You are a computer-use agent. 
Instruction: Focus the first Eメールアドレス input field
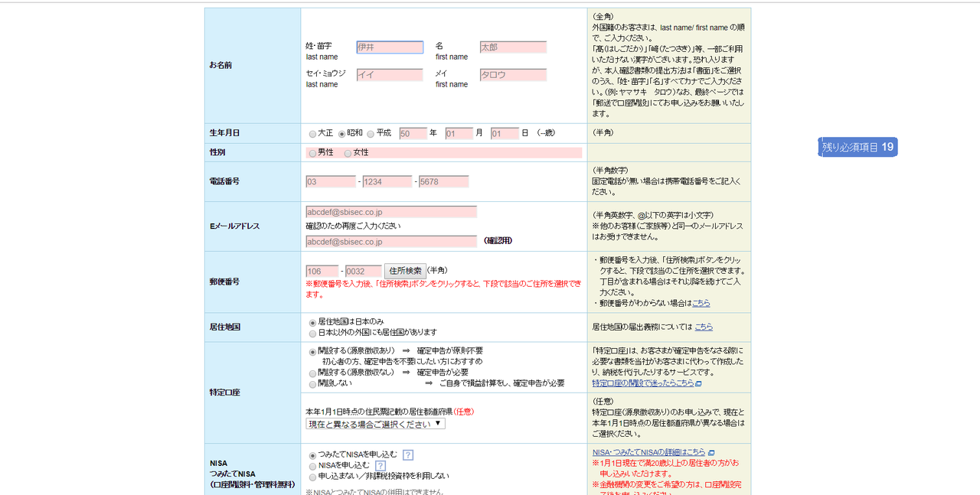coord(391,212)
